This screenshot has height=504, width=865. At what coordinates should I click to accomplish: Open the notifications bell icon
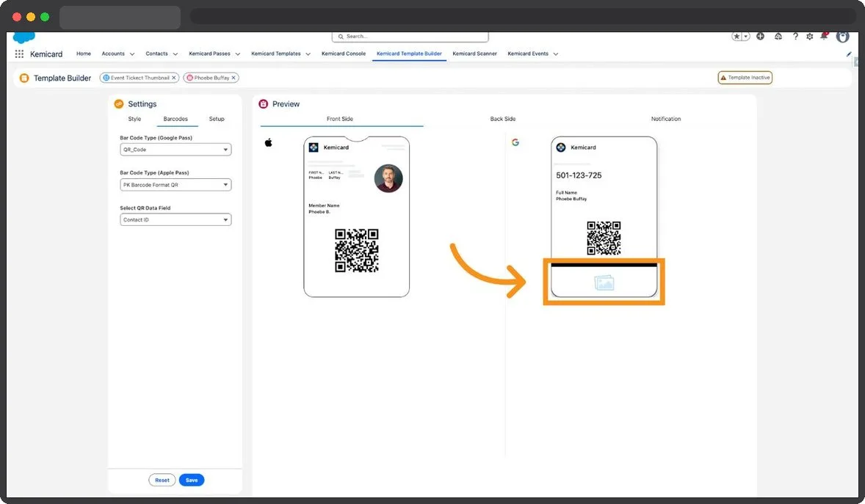pos(824,37)
